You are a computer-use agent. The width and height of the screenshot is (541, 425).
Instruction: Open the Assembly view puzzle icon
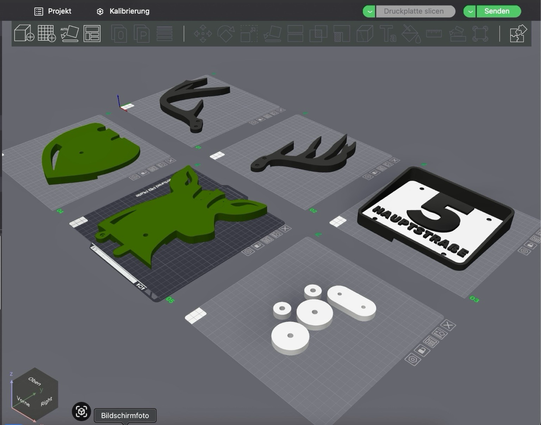tap(518, 33)
